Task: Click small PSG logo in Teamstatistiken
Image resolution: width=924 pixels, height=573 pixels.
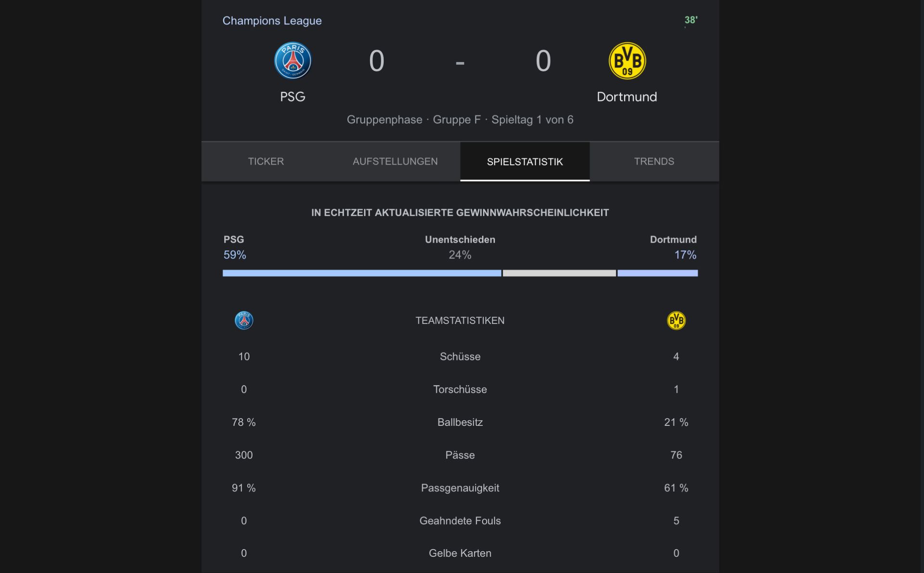Action: (x=244, y=320)
